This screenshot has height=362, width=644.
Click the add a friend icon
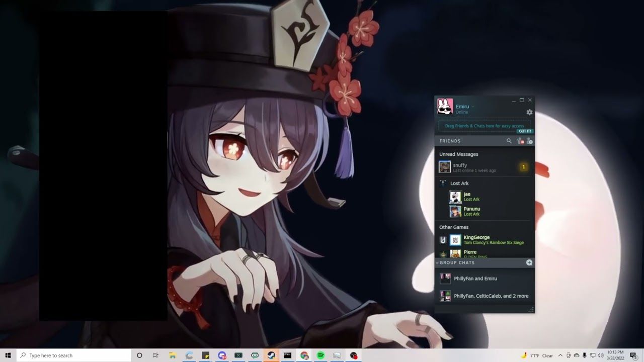click(529, 141)
